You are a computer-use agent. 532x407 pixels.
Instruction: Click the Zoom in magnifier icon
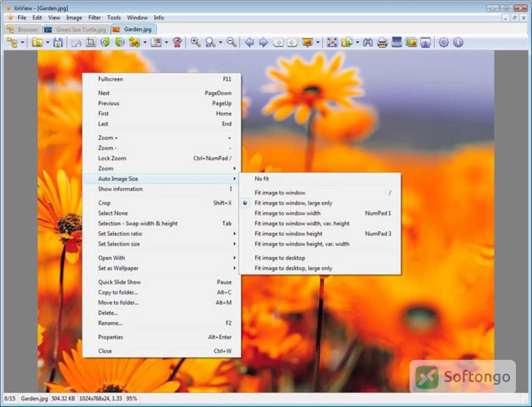[x=196, y=42]
